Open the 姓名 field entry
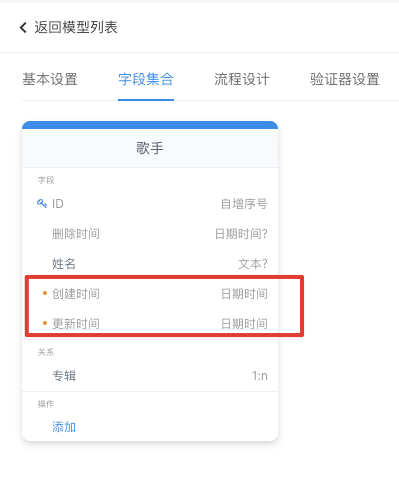The image size is (399, 499). click(x=150, y=264)
